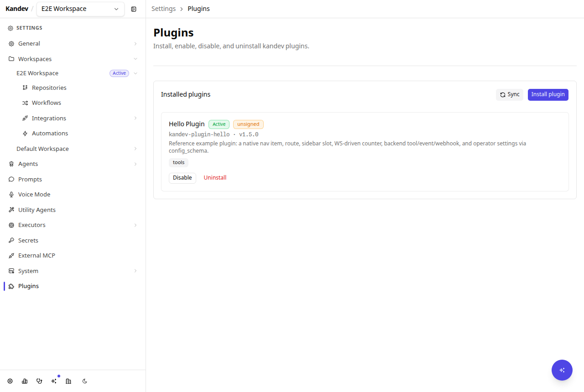
Task: Click the Hello Plugin title
Action: pos(187,124)
